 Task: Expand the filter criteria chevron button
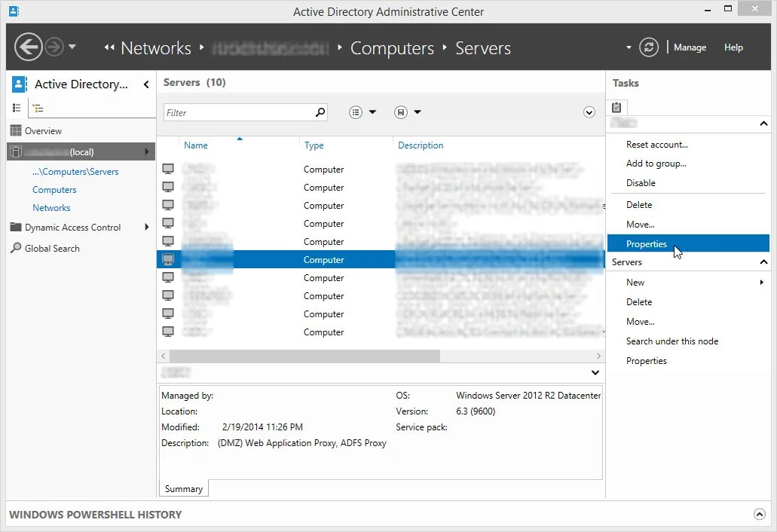589,112
